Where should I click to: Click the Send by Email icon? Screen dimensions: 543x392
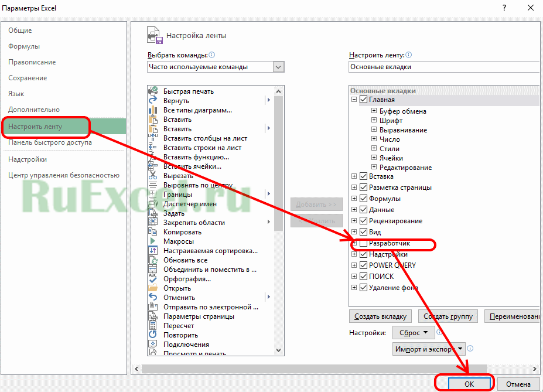coord(153,306)
